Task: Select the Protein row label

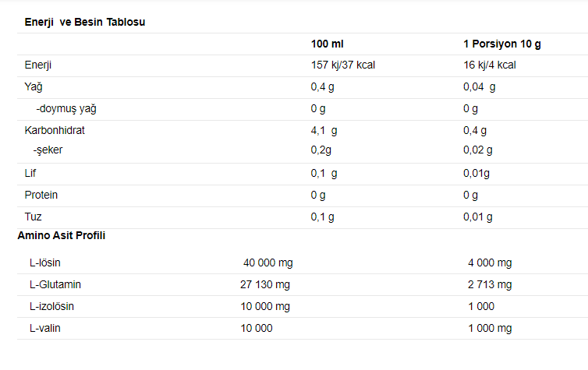Action: tap(41, 195)
